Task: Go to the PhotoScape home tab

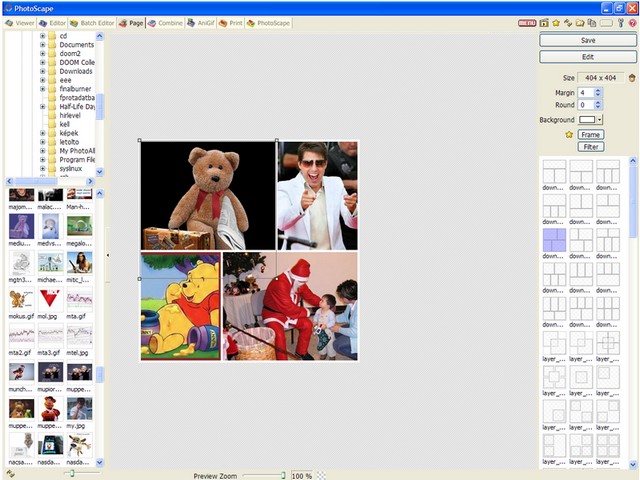Action: [x=268, y=23]
